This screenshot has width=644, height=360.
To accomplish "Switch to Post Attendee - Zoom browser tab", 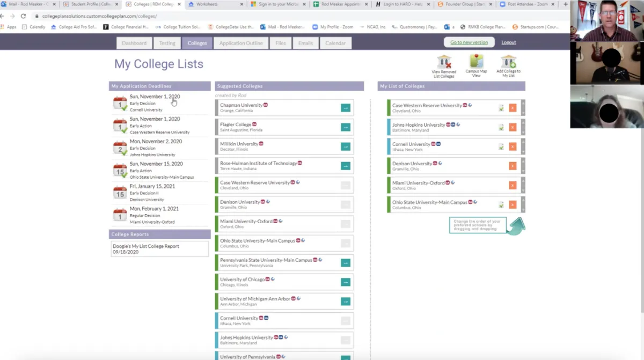I will (528, 4).
